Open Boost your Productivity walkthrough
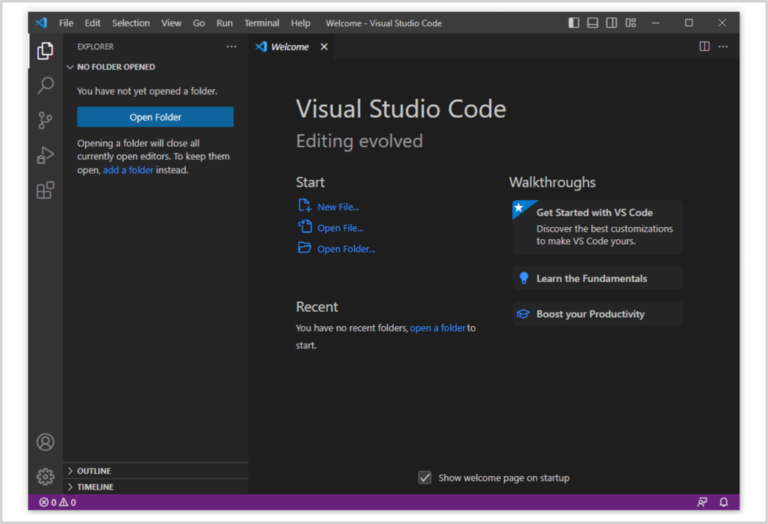Screen dimensions: 768x524 pos(597,314)
